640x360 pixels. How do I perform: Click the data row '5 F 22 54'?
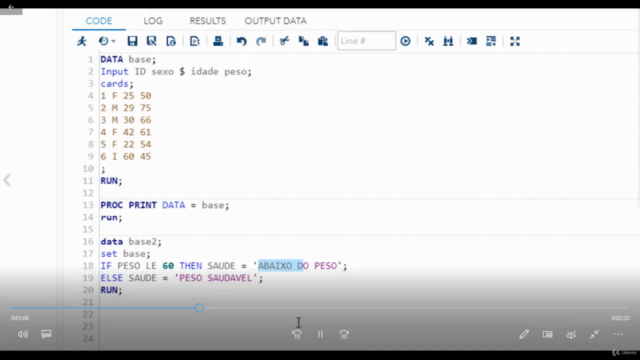(126, 144)
